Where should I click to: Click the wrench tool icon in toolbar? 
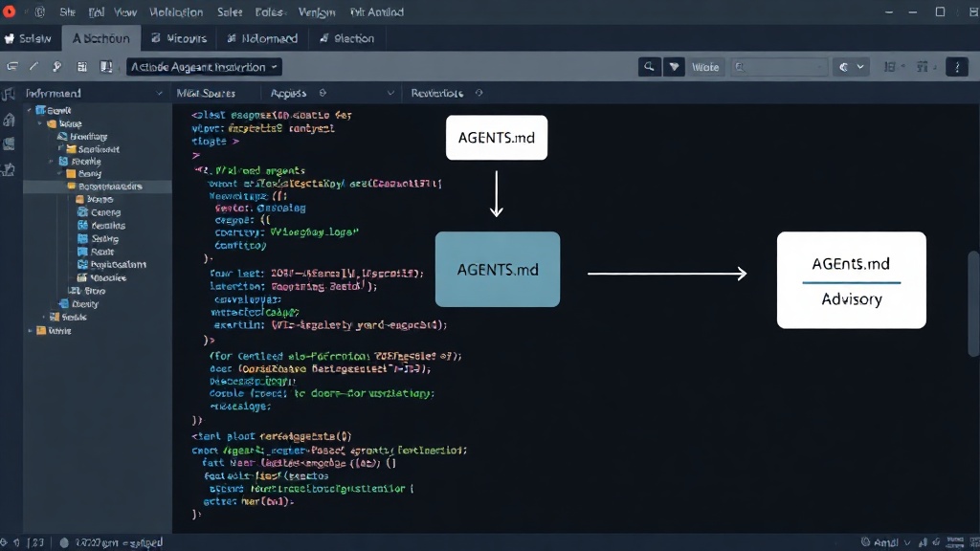(56, 67)
